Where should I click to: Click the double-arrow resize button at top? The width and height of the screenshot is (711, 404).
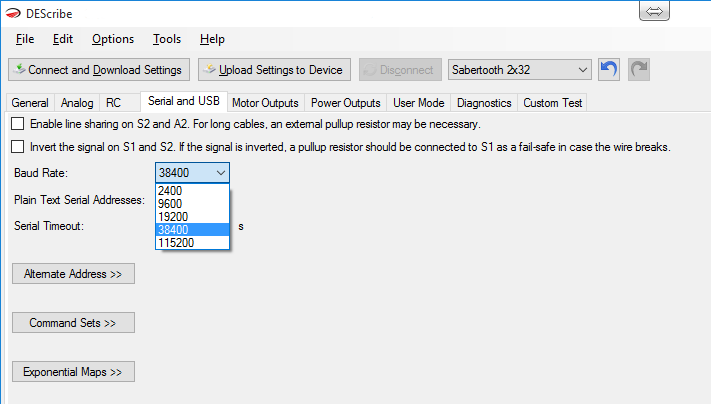tap(654, 11)
